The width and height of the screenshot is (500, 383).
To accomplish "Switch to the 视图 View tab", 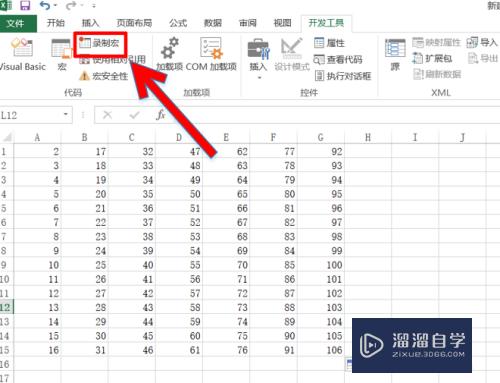I will pyautogui.click(x=282, y=23).
